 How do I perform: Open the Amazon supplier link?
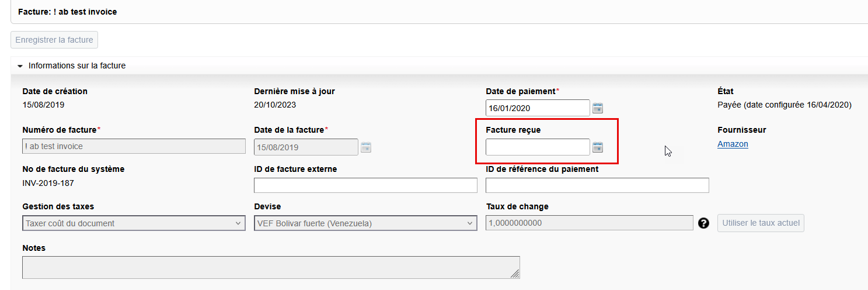733,144
